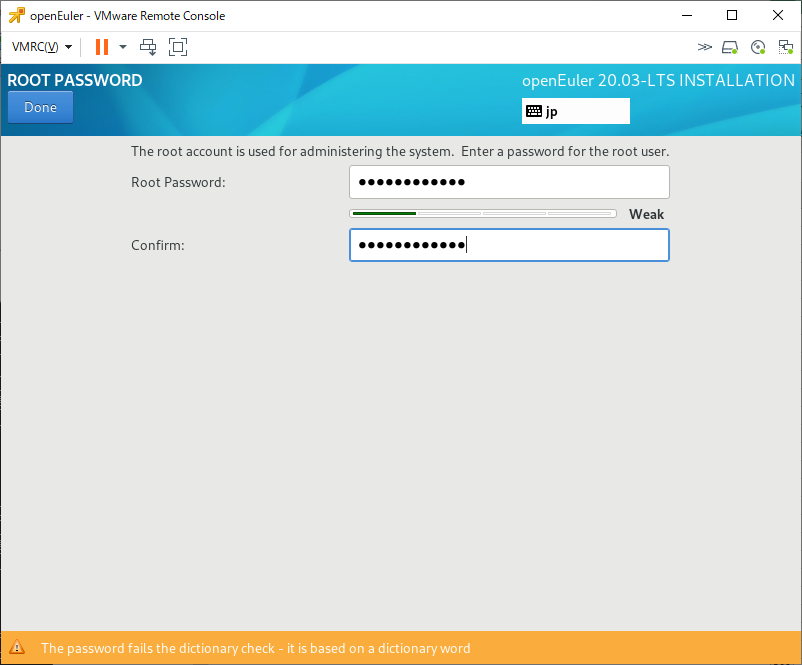802x665 pixels.
Task: Minimize the VMware Remote Console window
Action: [x=687, y=15]
